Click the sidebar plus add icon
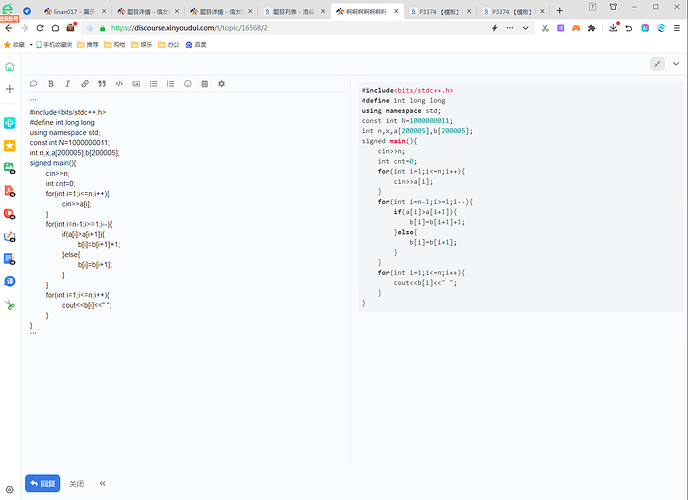 [x=10, y=89]
